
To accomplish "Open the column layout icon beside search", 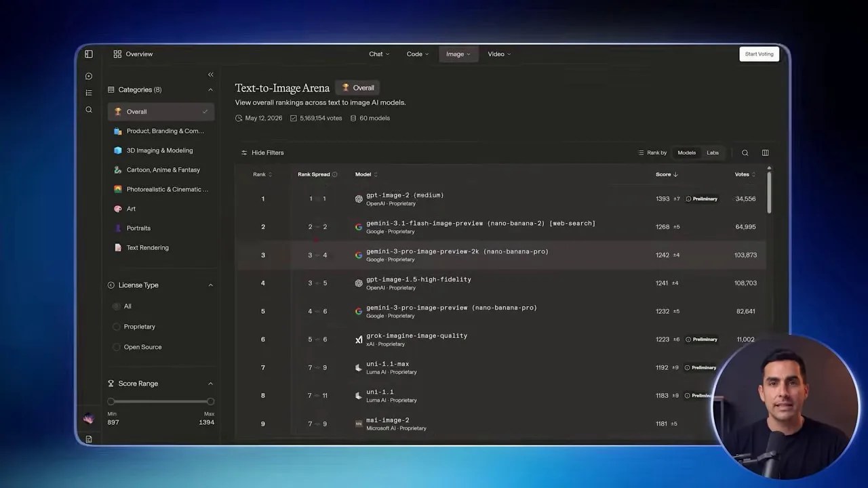I will click(x=765, y=152).
